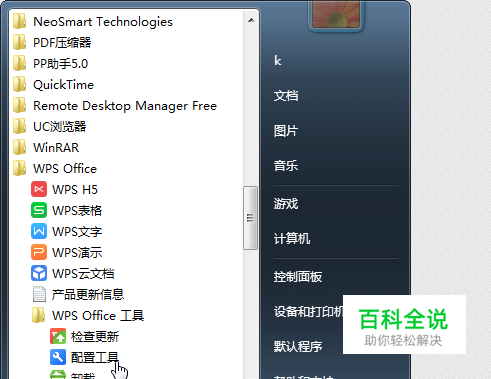Open 设备和打印机 from the Start menu

308,312
